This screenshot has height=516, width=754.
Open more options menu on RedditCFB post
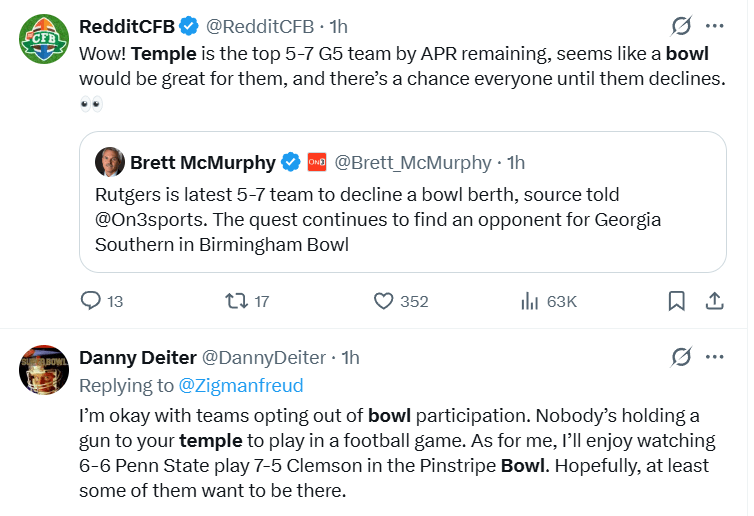(715, 26)
